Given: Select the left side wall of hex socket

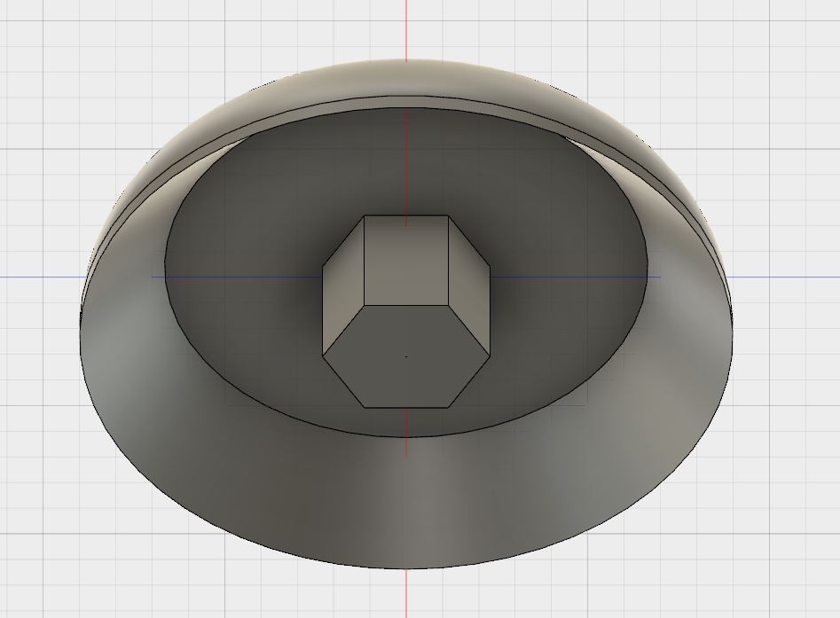Looking at the screenshot, I should 343,286.
